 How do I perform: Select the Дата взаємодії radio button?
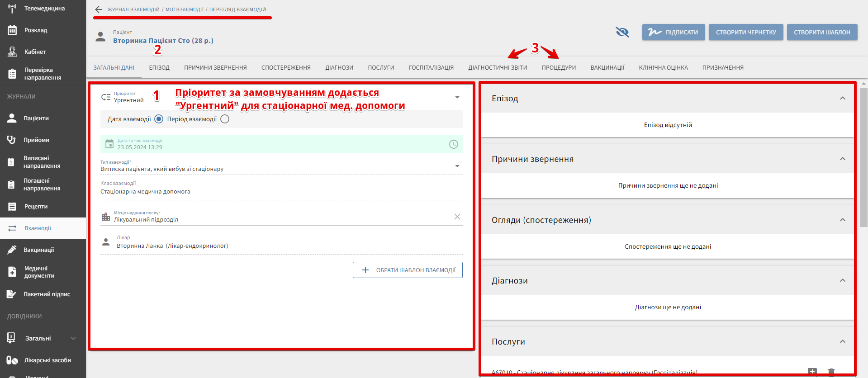159,119
